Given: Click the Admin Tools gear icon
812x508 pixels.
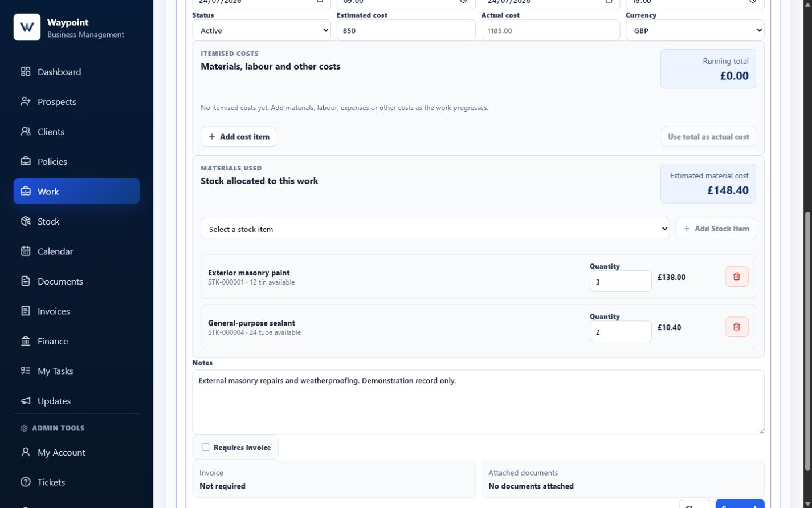Looking at the screenshot, I should (24, 428).
